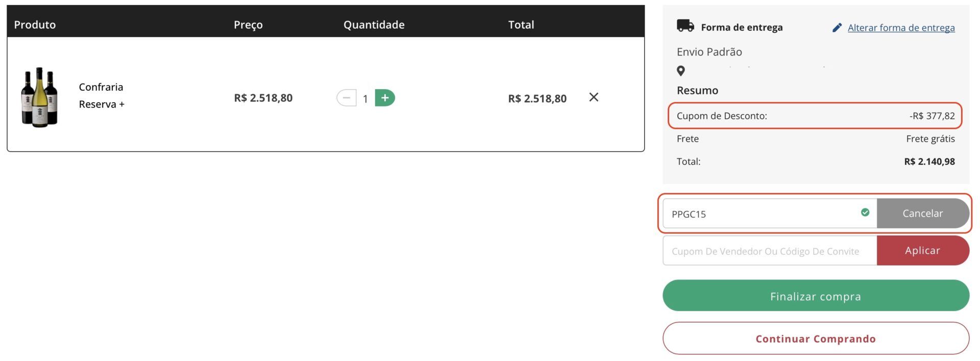Screen dimensions: 980x361
Task: Focus the PPGC15 coupon field
Action: (x=761, y=214)
